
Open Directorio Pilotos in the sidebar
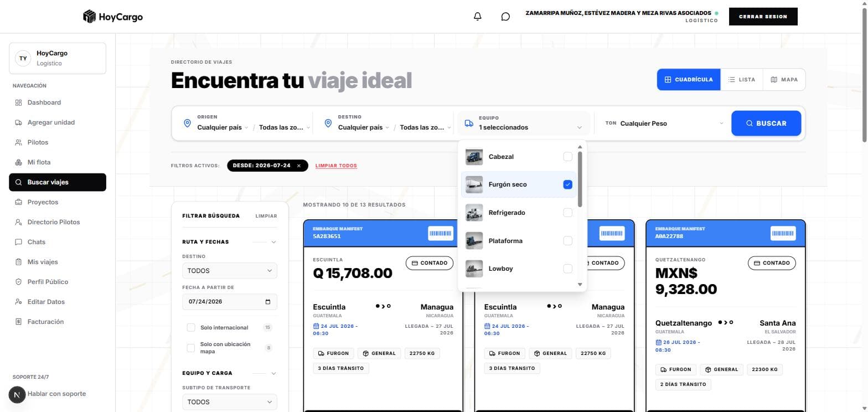click(58, 222)
